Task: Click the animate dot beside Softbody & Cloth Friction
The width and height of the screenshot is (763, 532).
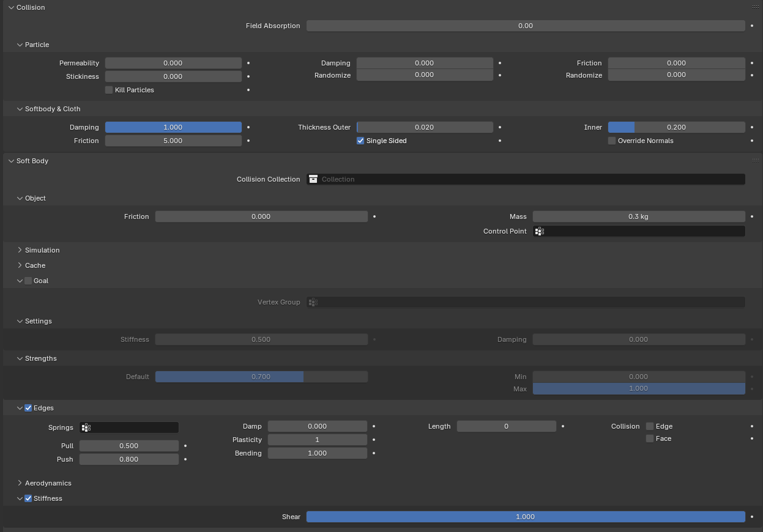Action: [248, 141]
